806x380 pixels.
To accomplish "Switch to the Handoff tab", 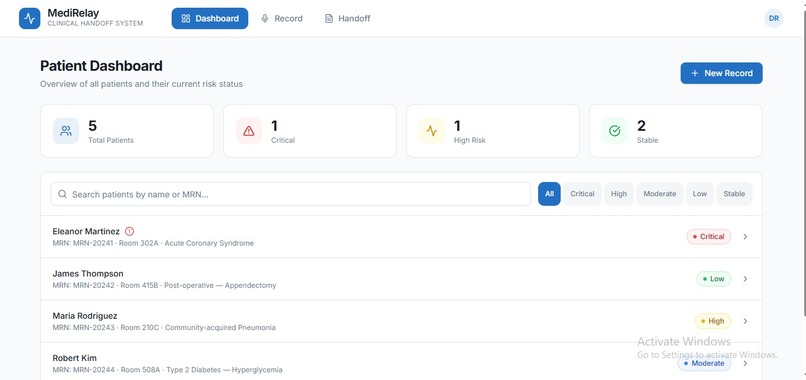I will 347,19.
